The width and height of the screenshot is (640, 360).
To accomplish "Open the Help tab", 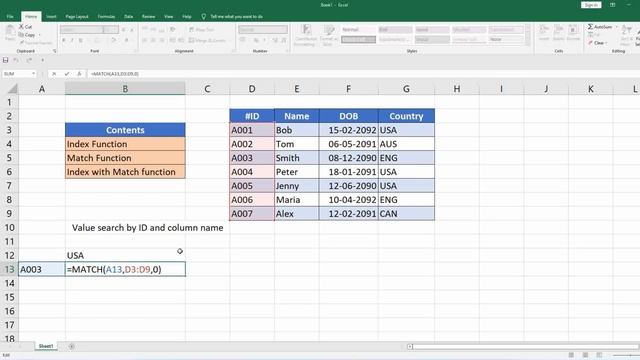I will click(187, 16).
